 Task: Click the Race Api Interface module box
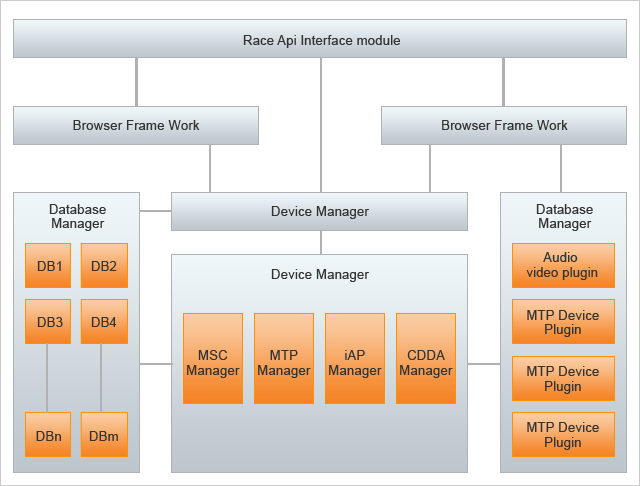click(x=320, y=40)
